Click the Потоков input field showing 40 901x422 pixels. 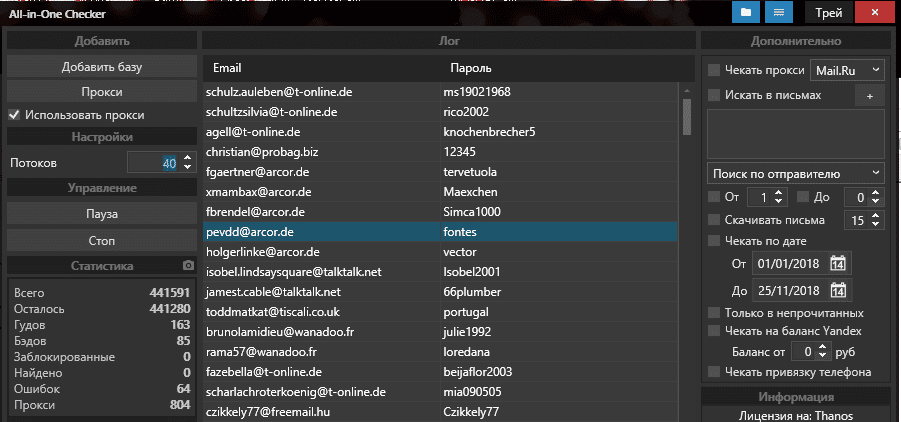(x=153, y=163)
